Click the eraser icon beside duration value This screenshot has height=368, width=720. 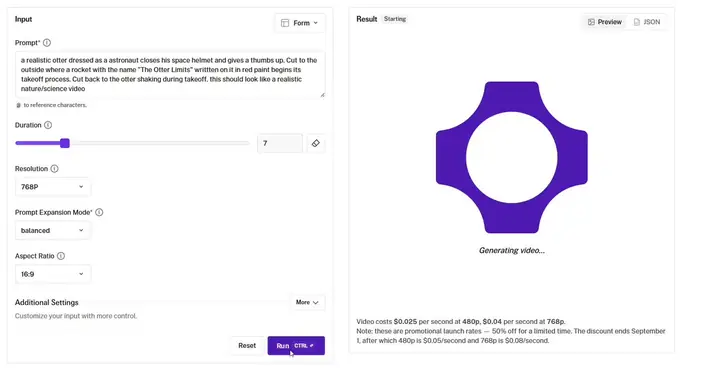315,143
